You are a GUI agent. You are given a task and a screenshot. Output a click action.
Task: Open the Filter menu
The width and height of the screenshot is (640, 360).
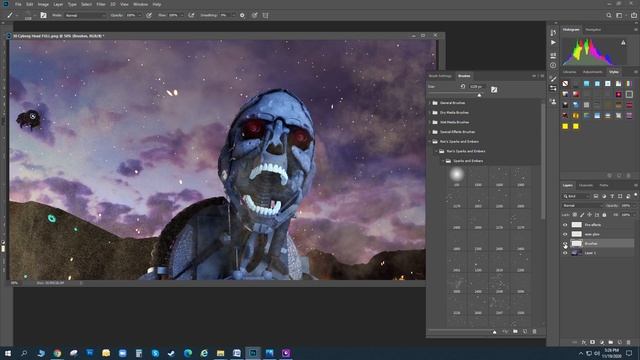(x=101, y=4)
